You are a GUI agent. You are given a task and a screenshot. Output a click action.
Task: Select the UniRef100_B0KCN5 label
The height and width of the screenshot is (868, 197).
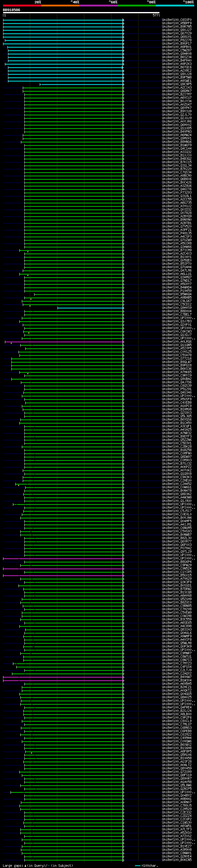tap(177, 860)
